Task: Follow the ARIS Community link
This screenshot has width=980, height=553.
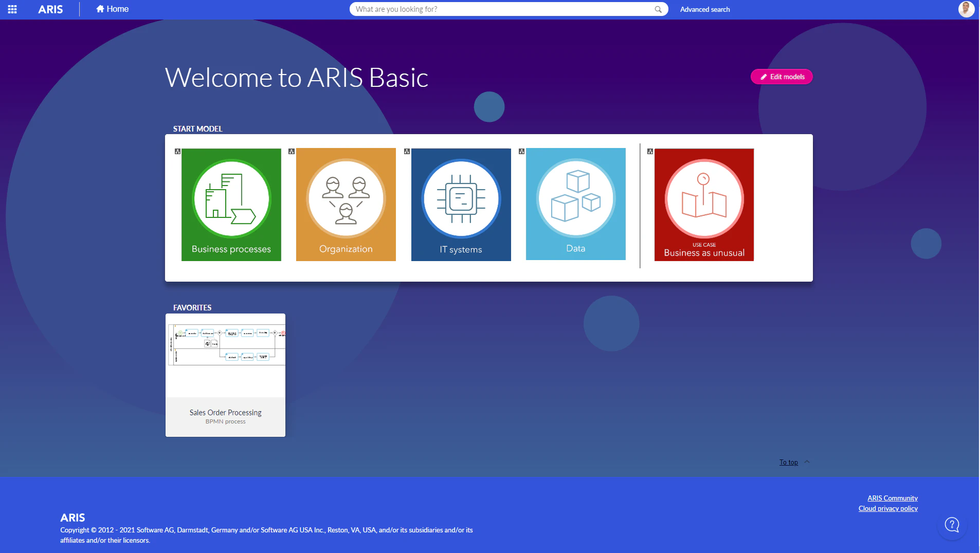Action: coord(892,497)
